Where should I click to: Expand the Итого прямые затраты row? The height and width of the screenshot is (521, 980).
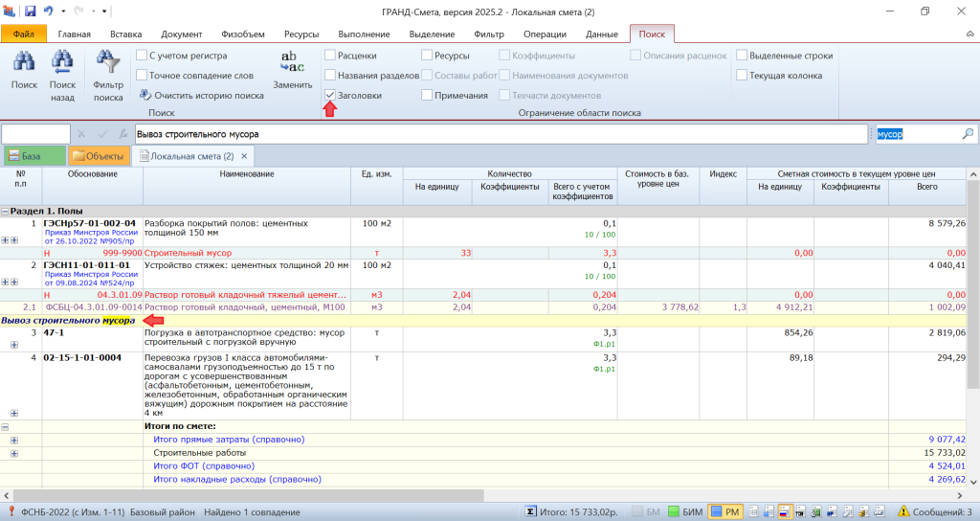(14, 440)
